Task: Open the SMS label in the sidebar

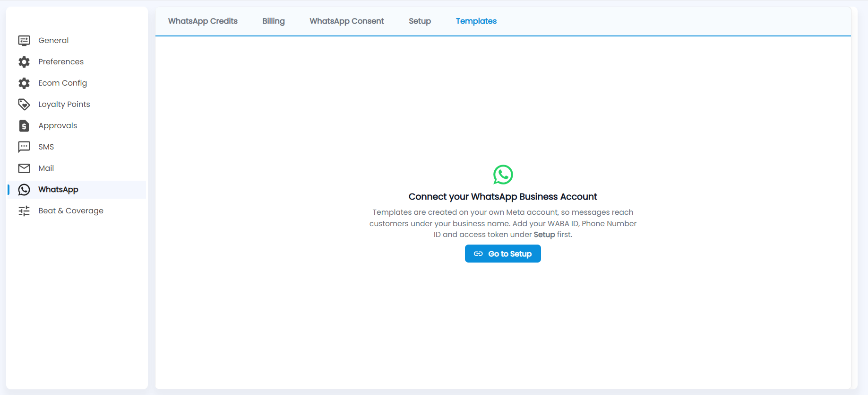Action: click(x=46, y=147)
